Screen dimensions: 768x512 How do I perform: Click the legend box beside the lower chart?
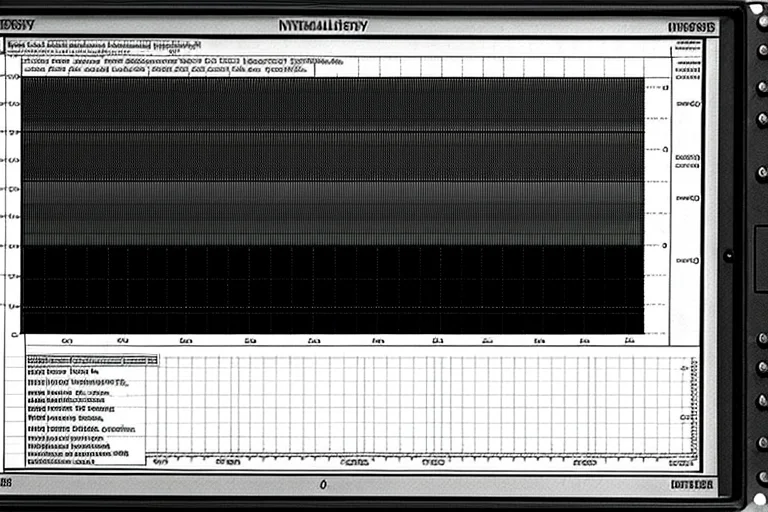[86, 410]
